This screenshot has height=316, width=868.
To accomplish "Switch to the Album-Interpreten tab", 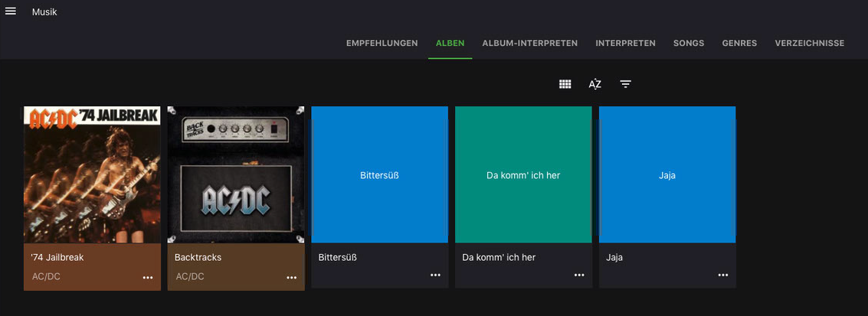I will tap(530, 43).
